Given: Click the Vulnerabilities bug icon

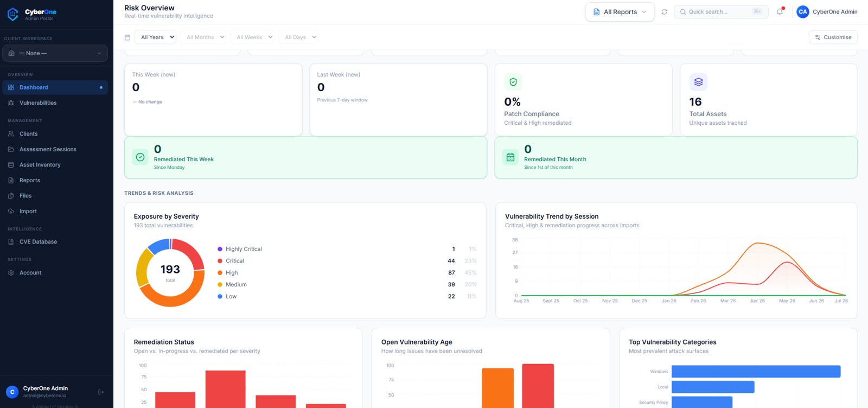Looking at the screenshot, I should [11, 103].
